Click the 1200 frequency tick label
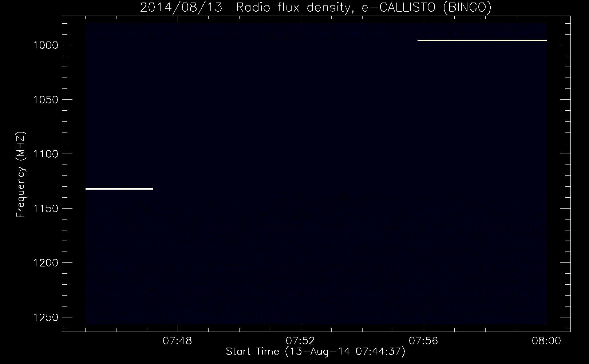Screen dimensions: 589x364 46,262
